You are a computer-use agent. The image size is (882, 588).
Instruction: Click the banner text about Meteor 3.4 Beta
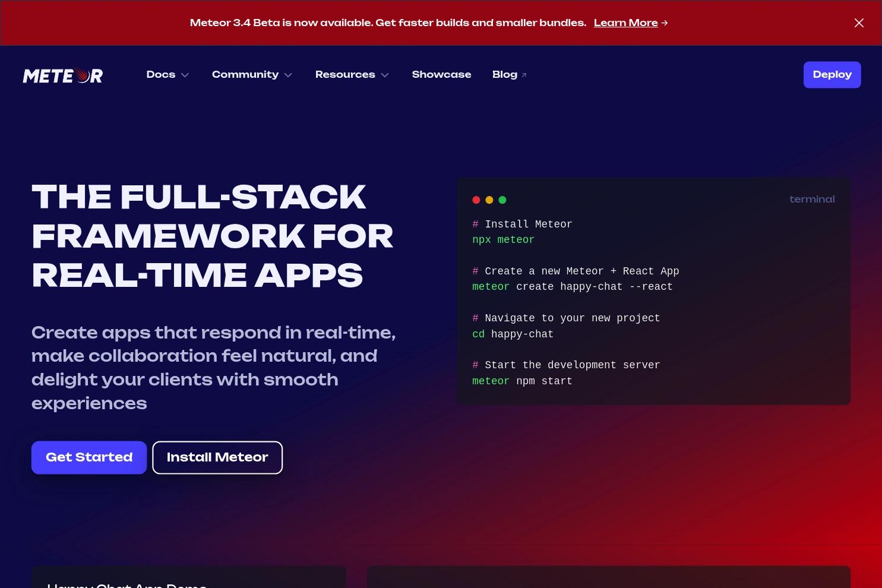[x=388, y=23]
